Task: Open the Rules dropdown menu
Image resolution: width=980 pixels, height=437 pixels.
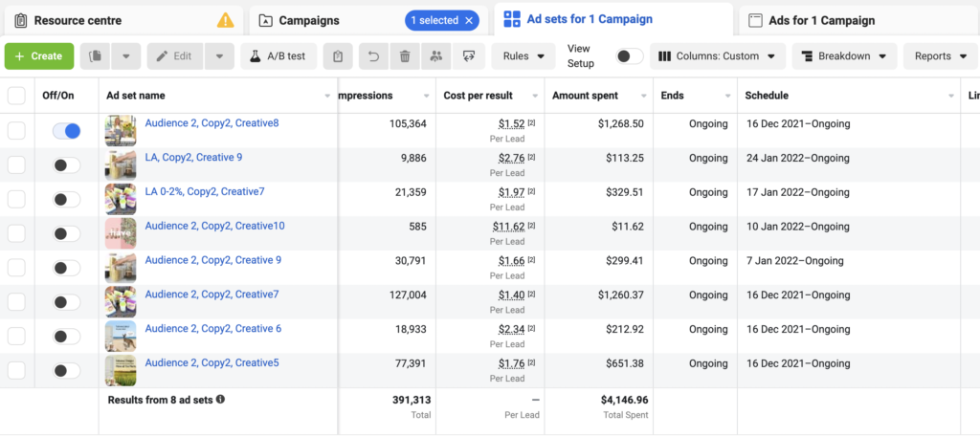Action: 523,56
